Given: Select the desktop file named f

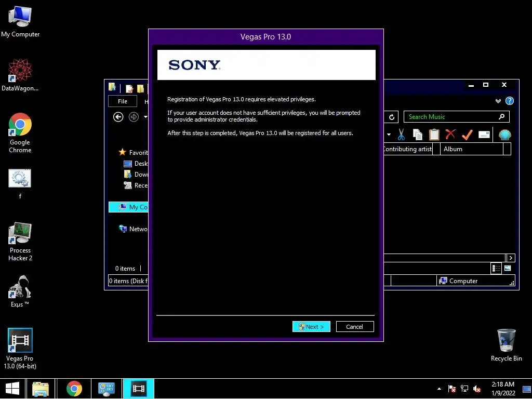Looking at the screenshot, I should pyautogui.click(x=20, y=183).
